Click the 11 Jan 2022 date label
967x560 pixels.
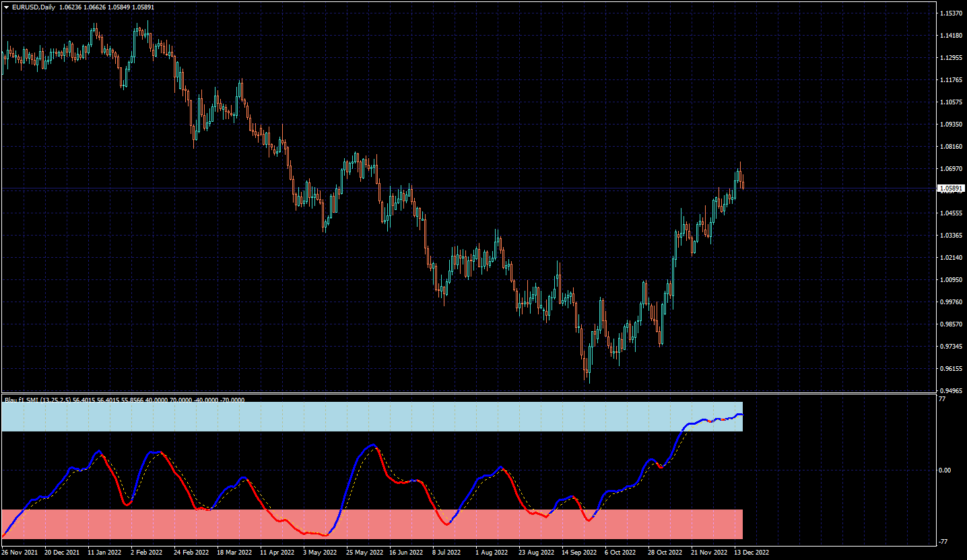[x=105, y=553]
